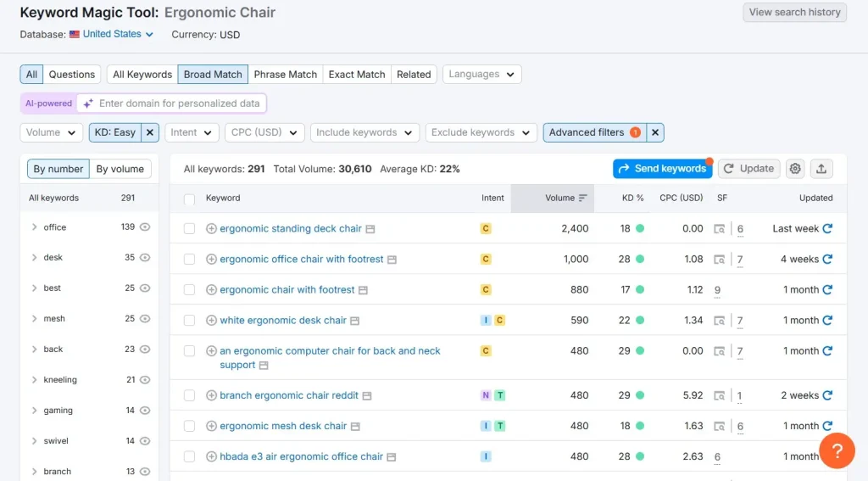Add 'white ergonomic desk chair' via plus icon
The image size is (868, 481).
211,320
